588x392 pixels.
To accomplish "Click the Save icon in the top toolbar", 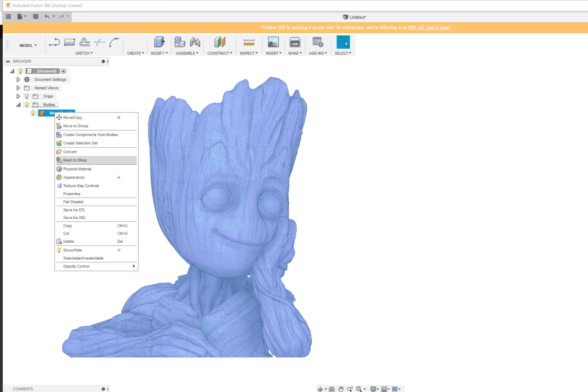I will click(36, 17).
